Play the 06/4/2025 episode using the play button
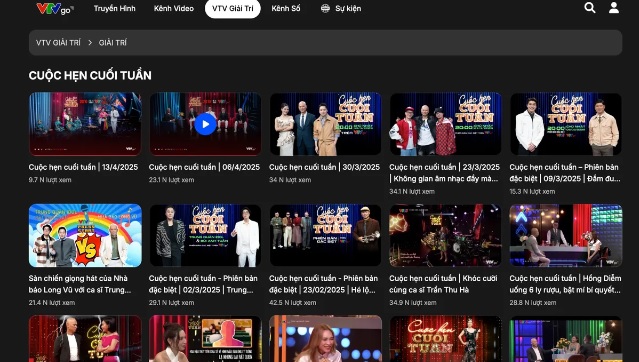The height and width of the screenshot is (362, 639). point(205,124)
